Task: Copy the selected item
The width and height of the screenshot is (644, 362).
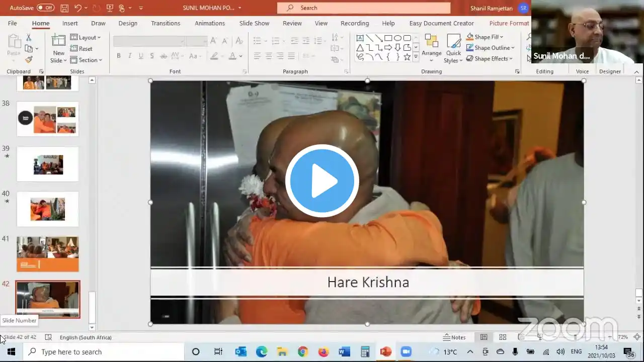Action: pyautogui.click(x=29, y=48)
